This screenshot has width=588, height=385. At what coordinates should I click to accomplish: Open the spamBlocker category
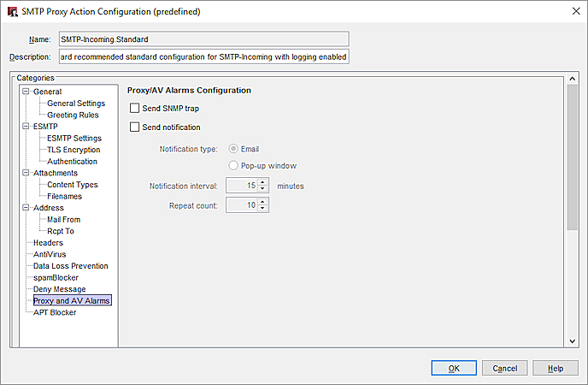(x=56, y=278)
